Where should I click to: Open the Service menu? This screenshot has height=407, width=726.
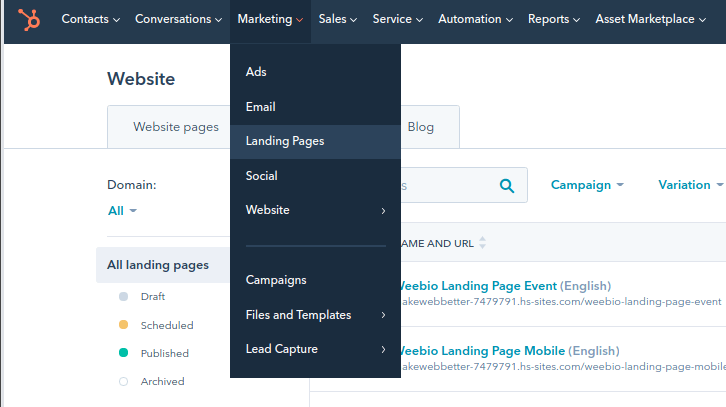[x=398, y=19]
